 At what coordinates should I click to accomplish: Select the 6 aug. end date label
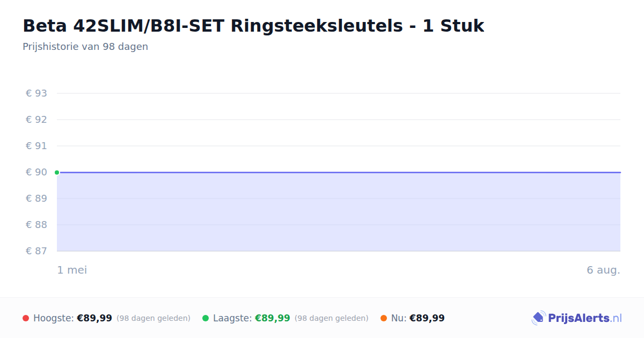(603, 270)
